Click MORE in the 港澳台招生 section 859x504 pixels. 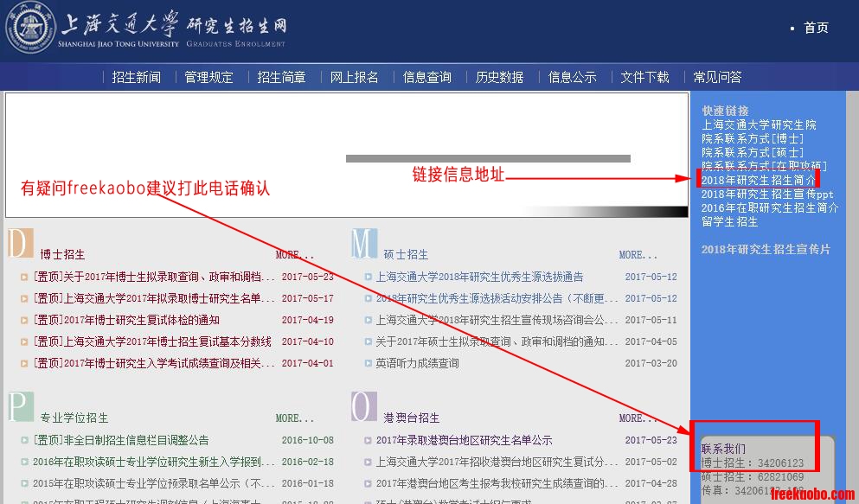pyautogui.click(x=638, y=418)
